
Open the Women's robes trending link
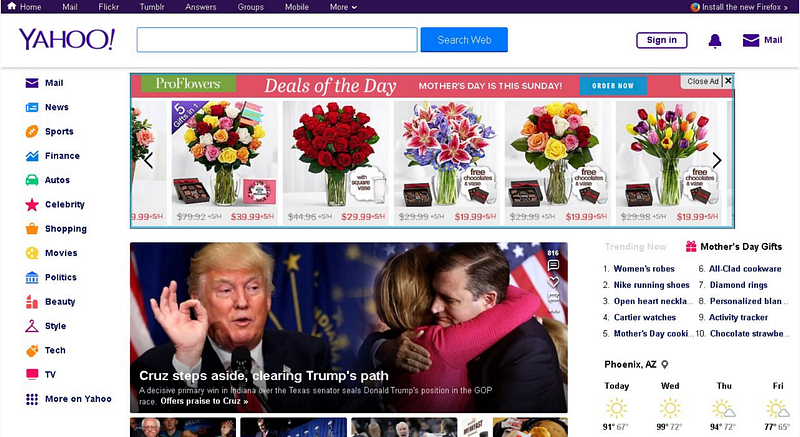tap(644, 269)
